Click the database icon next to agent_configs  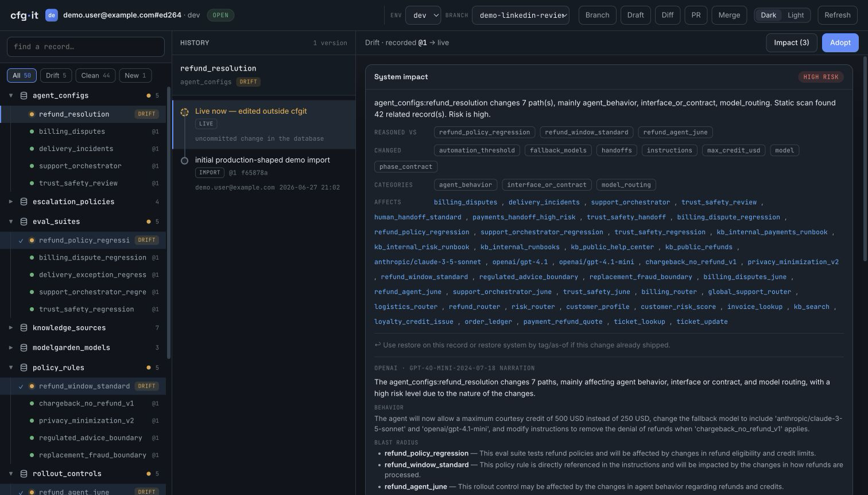click(x=24, y=95)
